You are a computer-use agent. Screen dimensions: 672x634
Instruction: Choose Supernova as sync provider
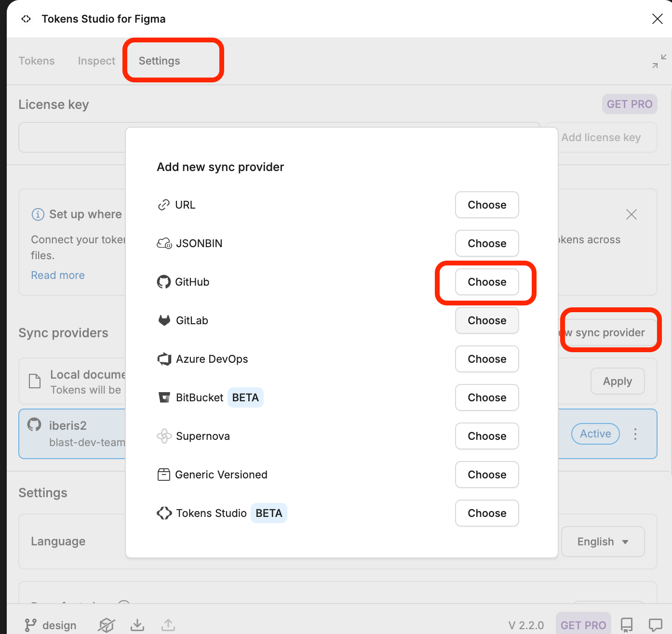pos(487,436)
